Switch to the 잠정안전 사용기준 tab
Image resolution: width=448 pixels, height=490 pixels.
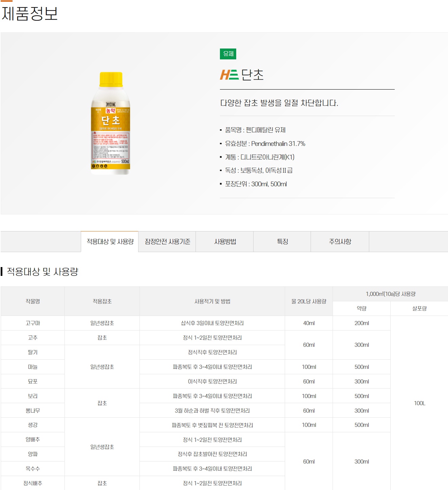[x=167, y=242]
